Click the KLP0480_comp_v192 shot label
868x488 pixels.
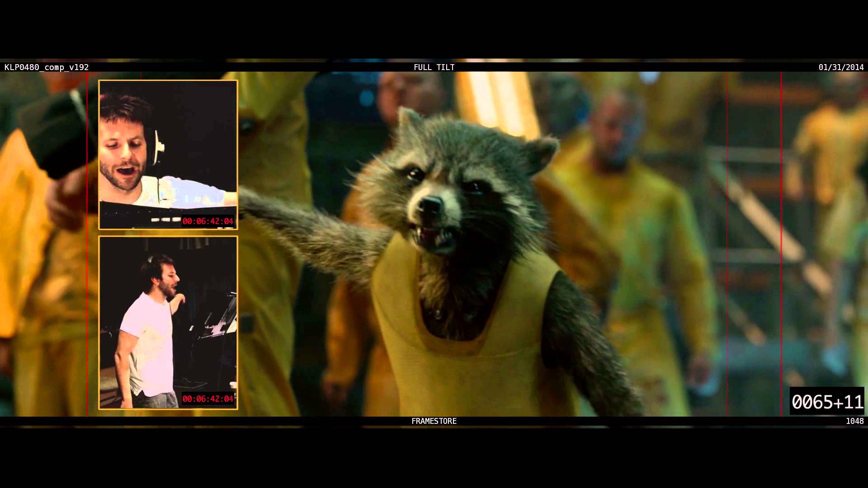click(47, 67)
